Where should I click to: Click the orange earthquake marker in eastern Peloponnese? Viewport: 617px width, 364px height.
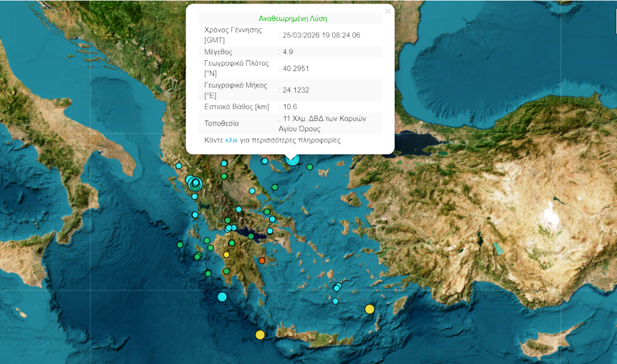pos(262,261)
